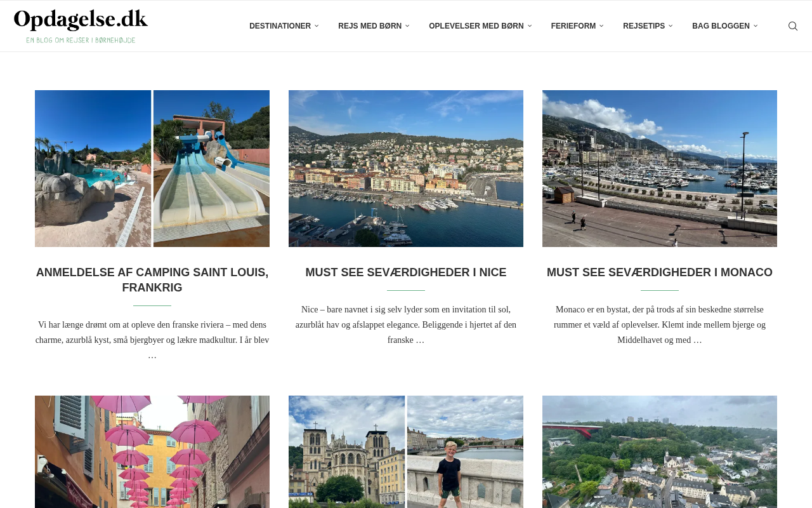Click the Camping Saint Louis waterslide thumbnail
812x508 pixels.
coord(152,168)
